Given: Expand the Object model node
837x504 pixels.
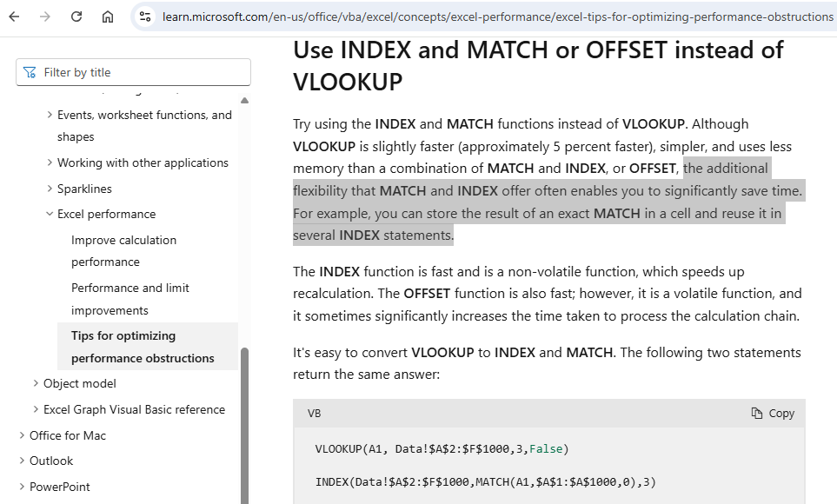Looking at the screenshot, I should (35, 384).
